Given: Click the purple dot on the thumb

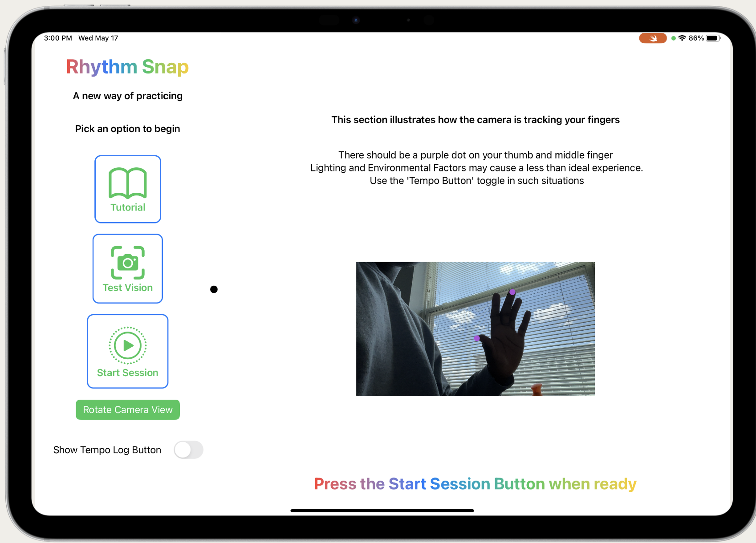Looking at the screenshot, I should (x=477, y=338).
